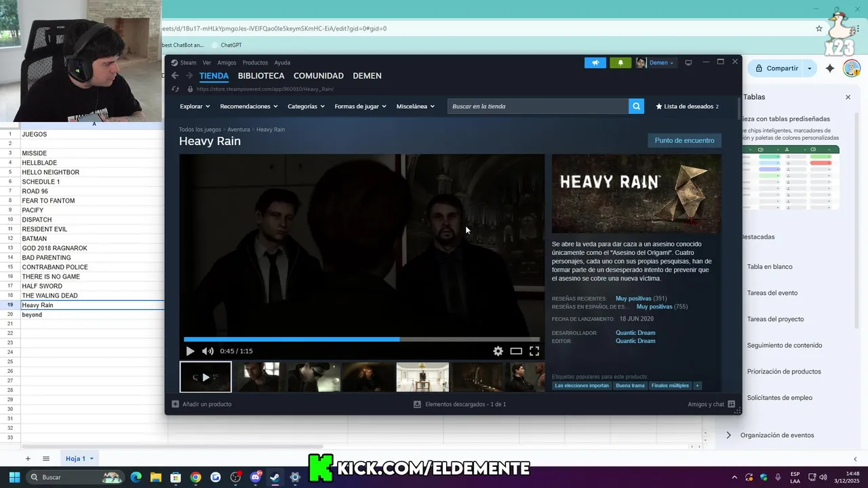
Task: Go to the BIBLIOTECA tab
Action: (x=261, y=76)
